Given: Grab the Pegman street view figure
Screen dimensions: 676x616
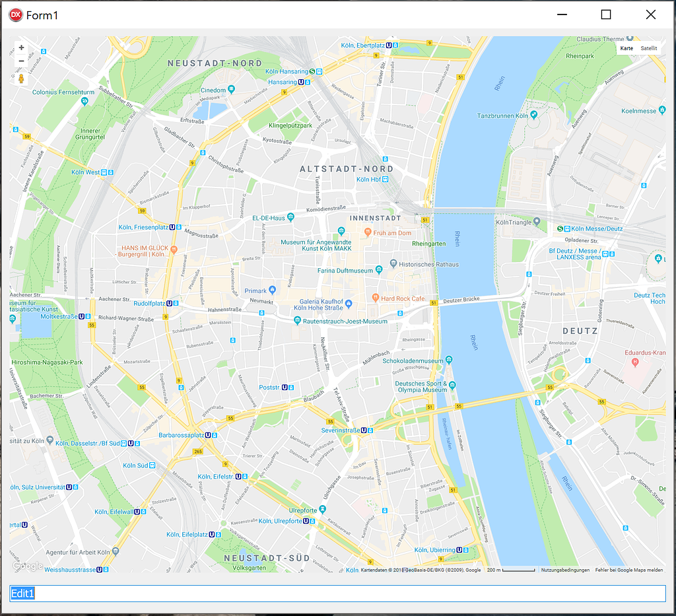Looking at the screenshot, I should [20, 78].
